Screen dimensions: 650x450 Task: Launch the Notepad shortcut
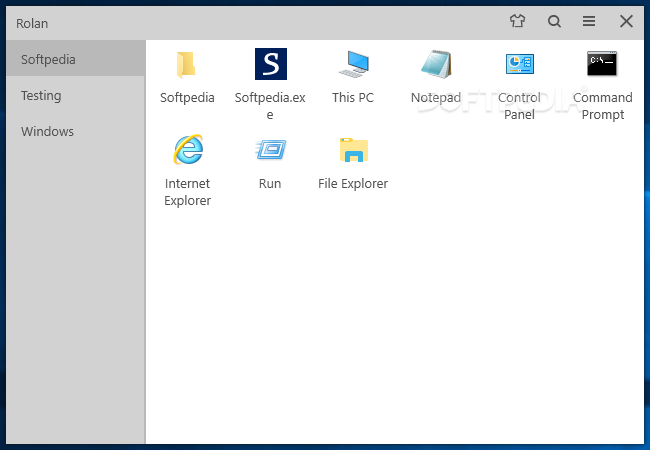(x=436, y=64)
